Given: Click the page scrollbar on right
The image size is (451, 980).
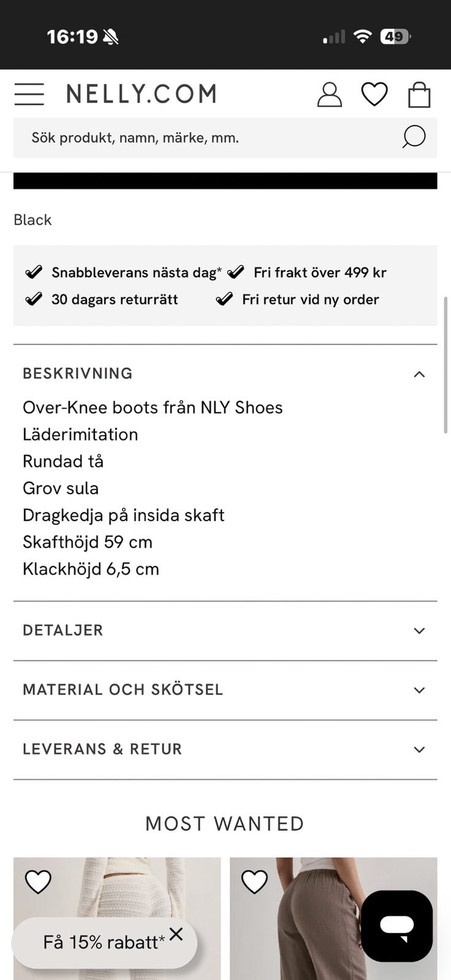Looking at the screenshot, I should point(446,365).
